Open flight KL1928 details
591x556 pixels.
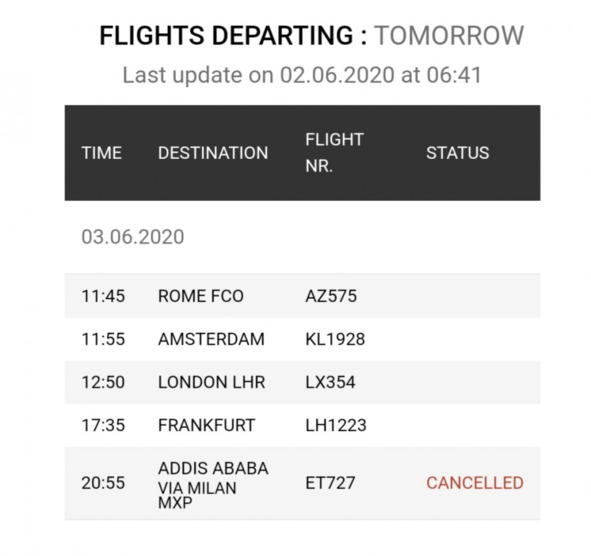pyautogui.click(x=335, y=339)
